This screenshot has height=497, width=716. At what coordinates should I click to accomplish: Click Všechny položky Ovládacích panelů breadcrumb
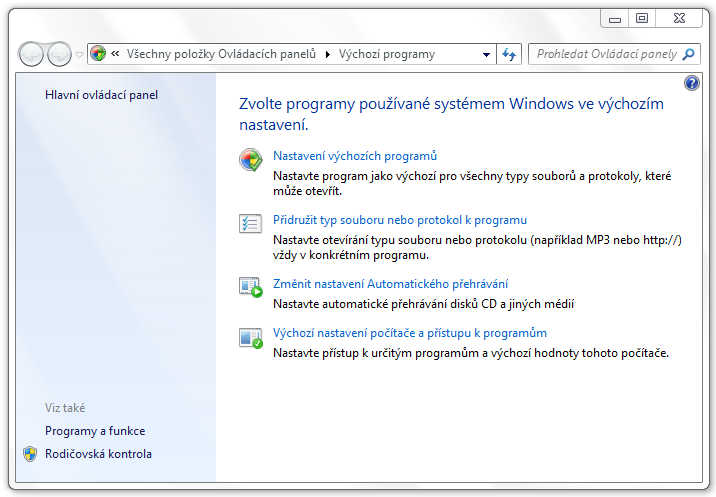pos(221,54)
